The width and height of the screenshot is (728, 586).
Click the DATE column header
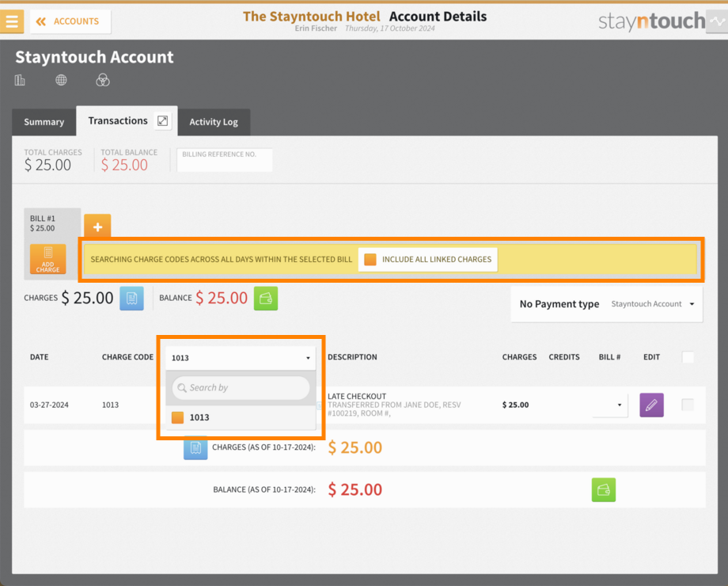coord(39,357)
